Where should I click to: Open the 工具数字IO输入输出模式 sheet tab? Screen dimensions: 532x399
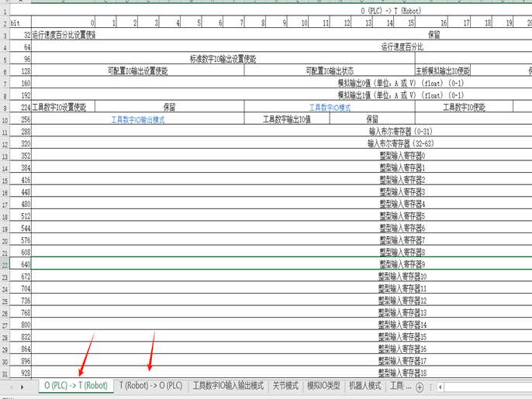pos(228,386)
